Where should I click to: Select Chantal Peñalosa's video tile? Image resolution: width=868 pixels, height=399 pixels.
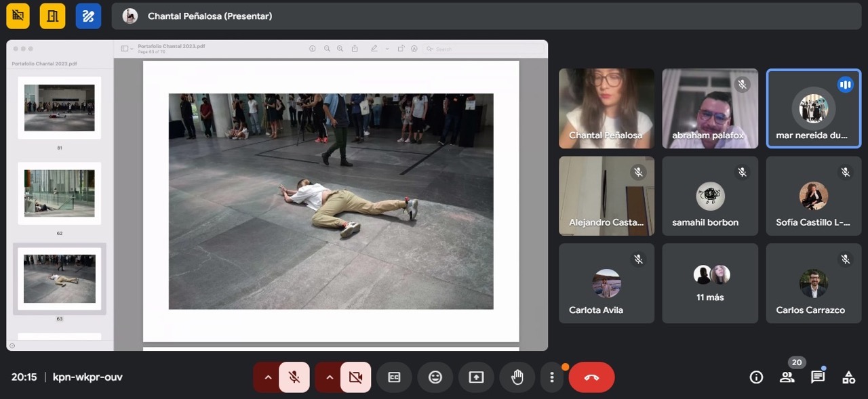[606, 108]
